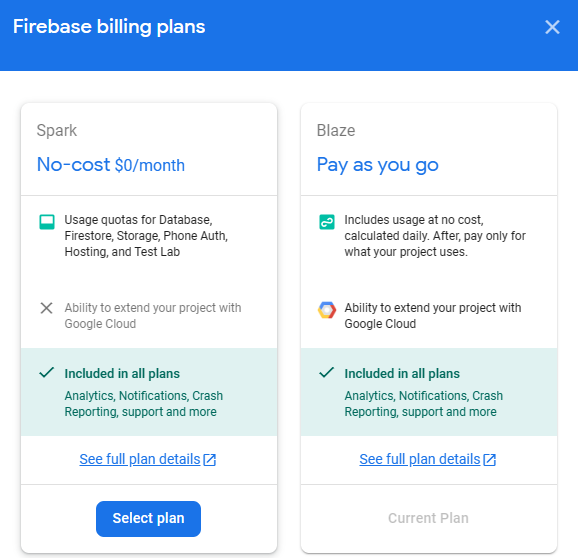
Task: Click the Pay as you go heading
Action: (377, 165)
